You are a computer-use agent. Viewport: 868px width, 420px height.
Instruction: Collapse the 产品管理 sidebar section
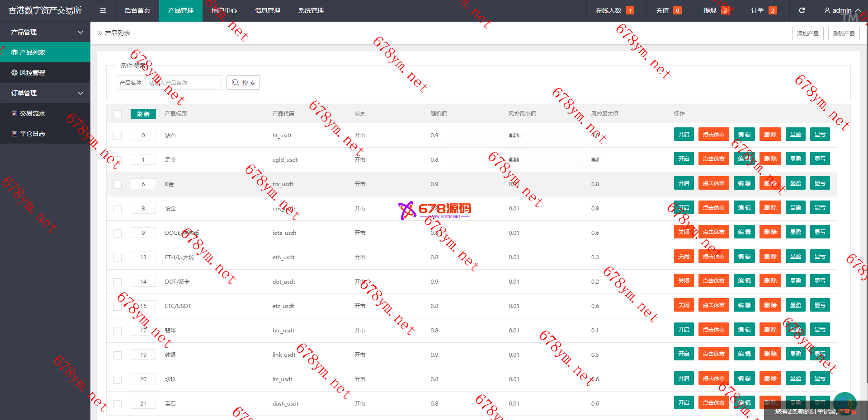pos(80,32)
